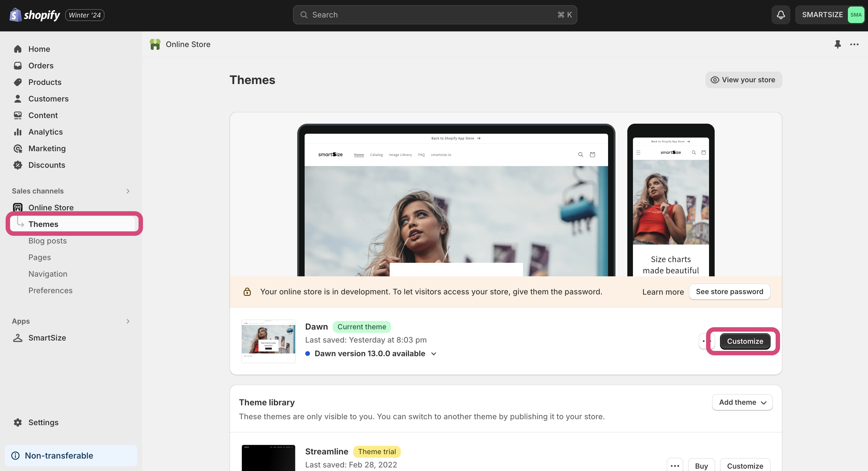Click the mobile theme preview image

[x=671, y=200]
